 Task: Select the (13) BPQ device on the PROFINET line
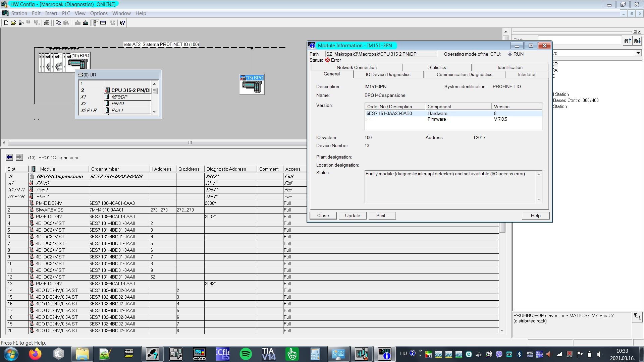coord(252,84)
